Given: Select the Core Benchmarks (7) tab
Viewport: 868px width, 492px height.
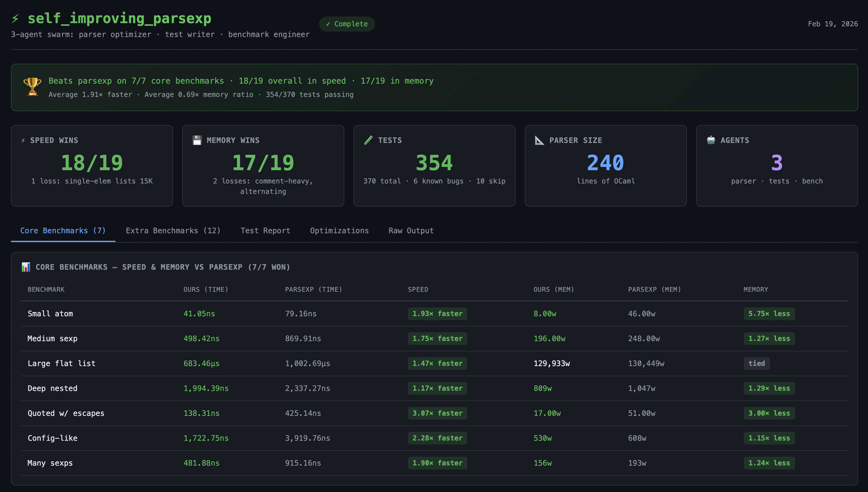Looking at the screenshot, I should (x=63, y=230).
